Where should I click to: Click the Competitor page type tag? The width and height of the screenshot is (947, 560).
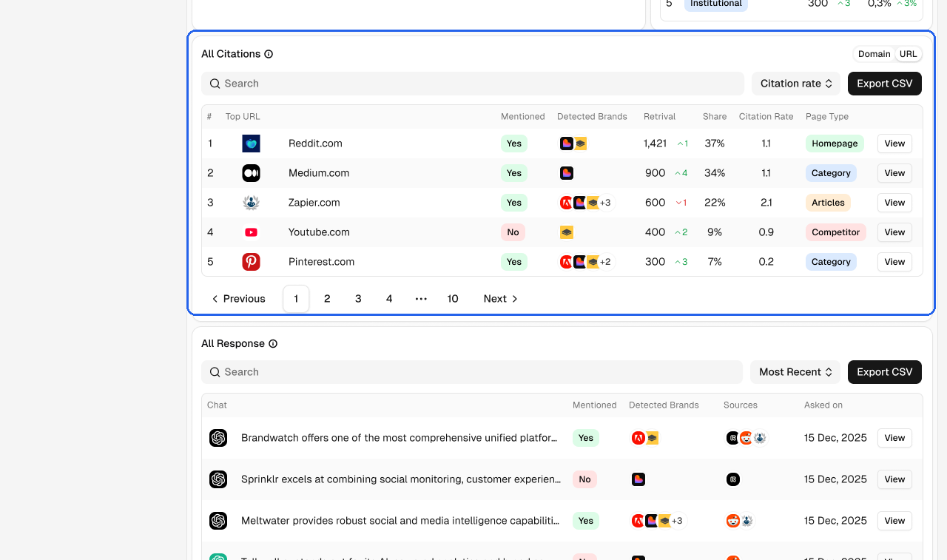pos(836,232)
